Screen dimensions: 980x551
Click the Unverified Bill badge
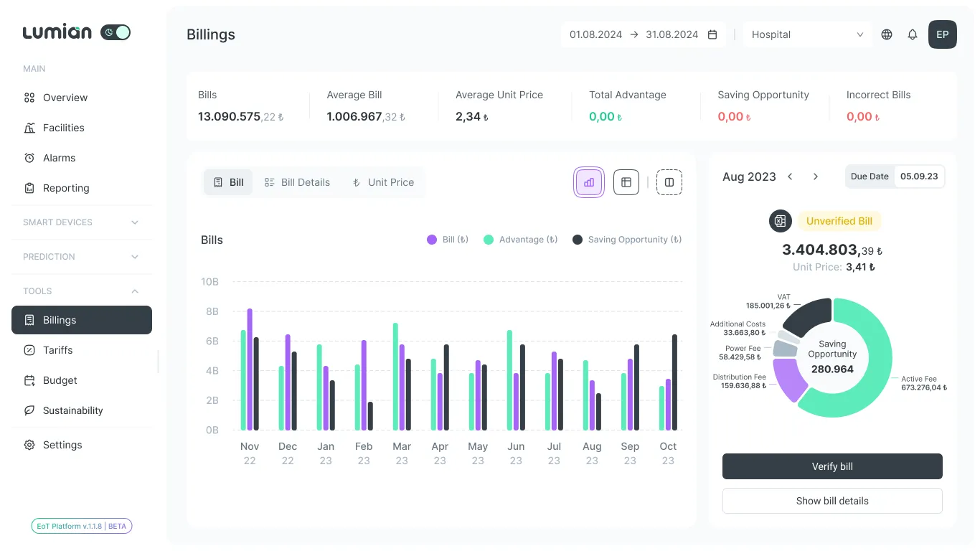(839, 221)
